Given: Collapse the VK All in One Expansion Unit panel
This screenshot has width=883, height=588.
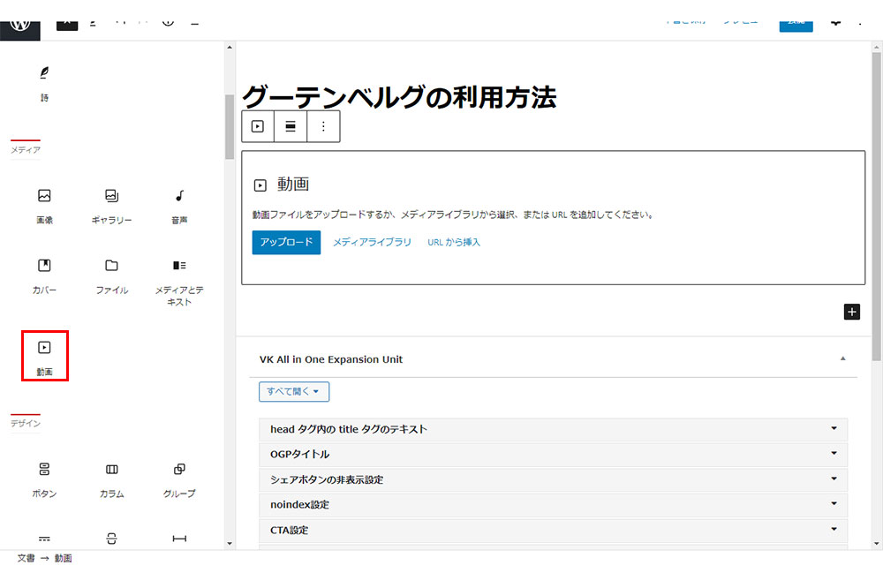Looking at the screenshot, I should [x=842, y=359].
